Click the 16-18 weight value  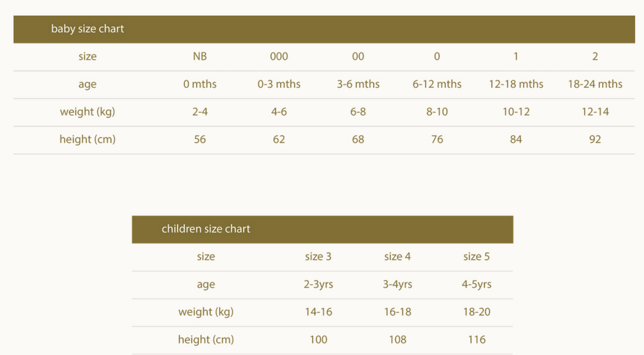click(x=397, y=312)
